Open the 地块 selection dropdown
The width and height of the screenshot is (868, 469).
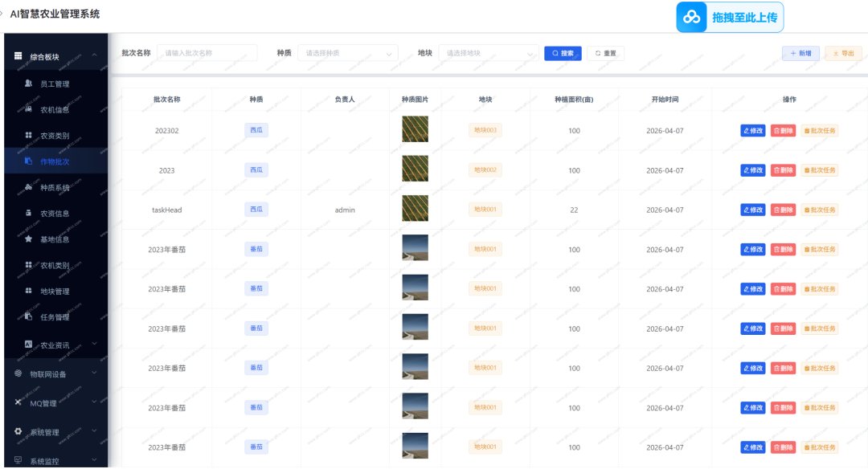point(489,53)
